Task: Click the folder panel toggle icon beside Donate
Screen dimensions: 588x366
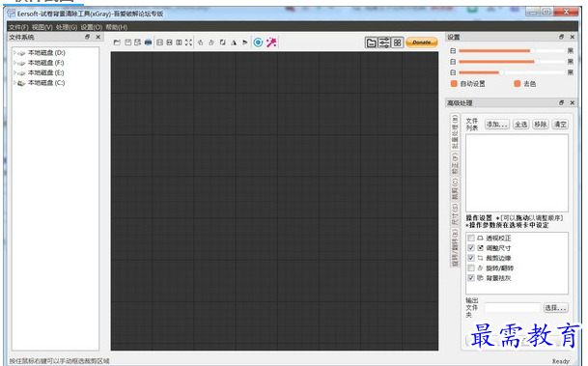Action: pyautogui.click(x=372, y=42)
